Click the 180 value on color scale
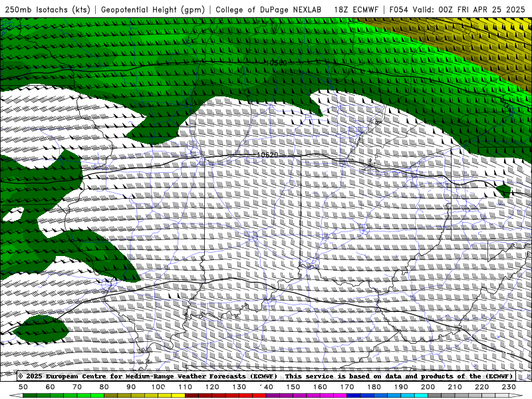This screenshot has height=399, width=532. click(x=374, y=387)
